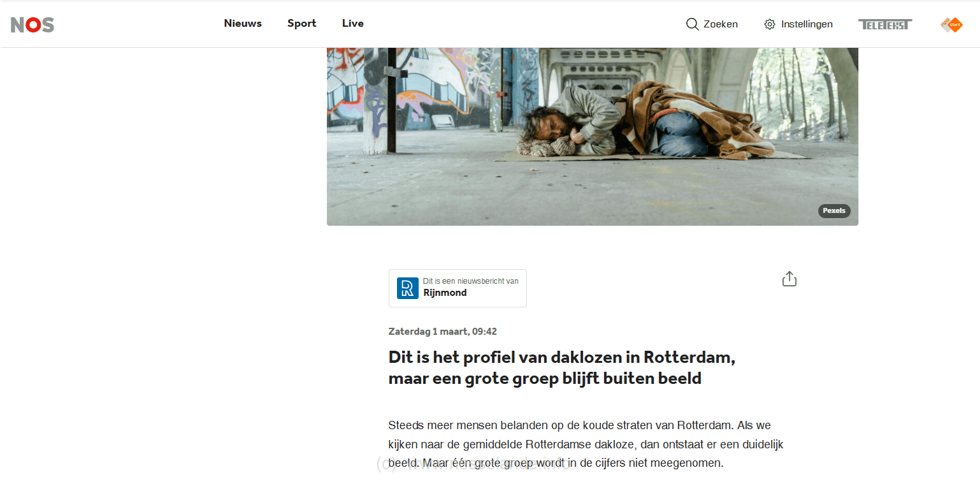Viewport: 980px width, 484px height.
Task: Go to the NOS homepage logo
Action: (32, 25)
